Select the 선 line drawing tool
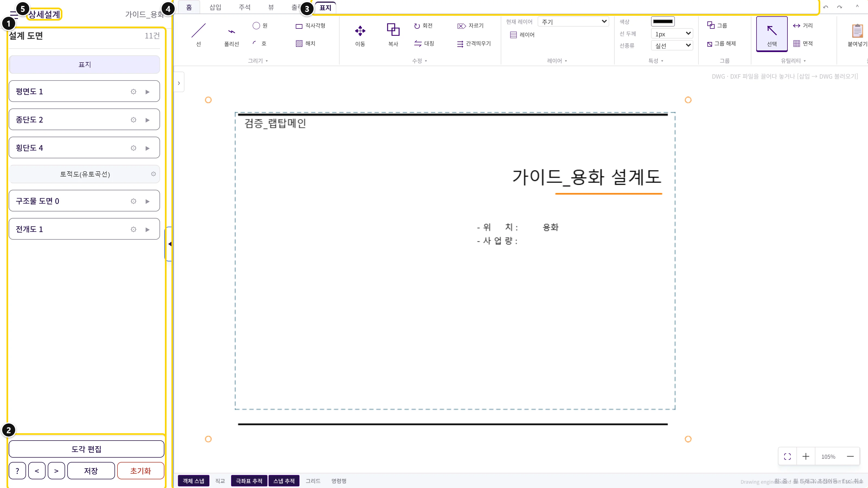868x488 pixels. 199,34
